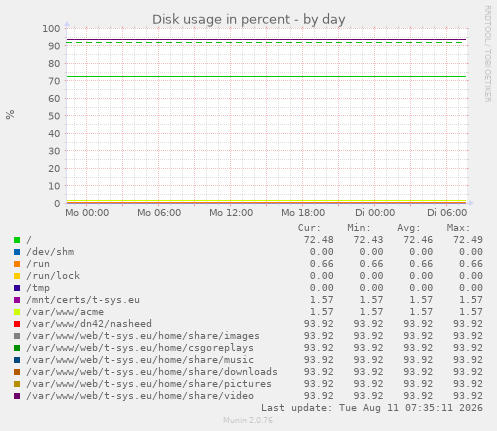Click the 'Cur:' column header
This screenshot has height=431, width=497.
point(309,228)
